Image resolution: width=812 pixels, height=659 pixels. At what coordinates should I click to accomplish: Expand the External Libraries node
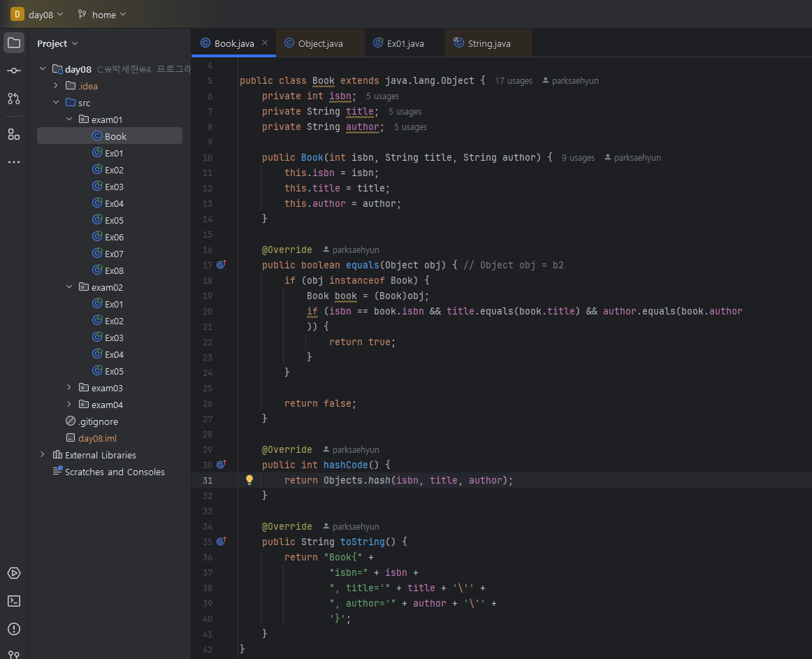click(43, 455)
